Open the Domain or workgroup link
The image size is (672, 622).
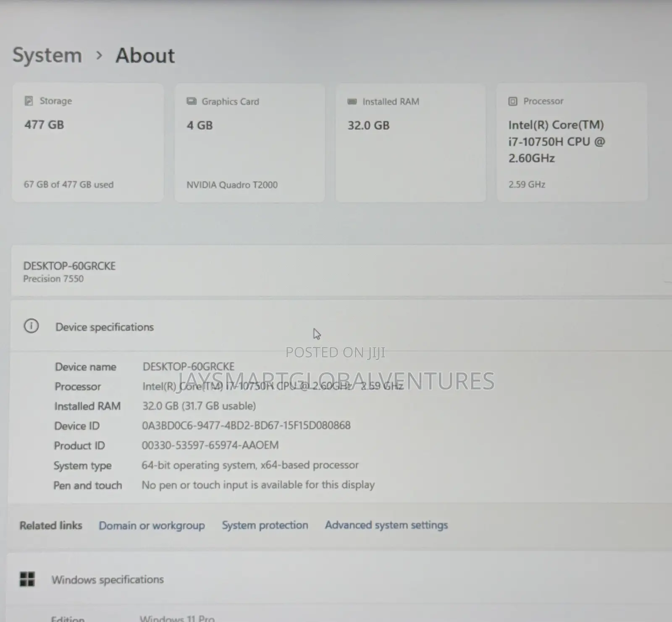152,525
